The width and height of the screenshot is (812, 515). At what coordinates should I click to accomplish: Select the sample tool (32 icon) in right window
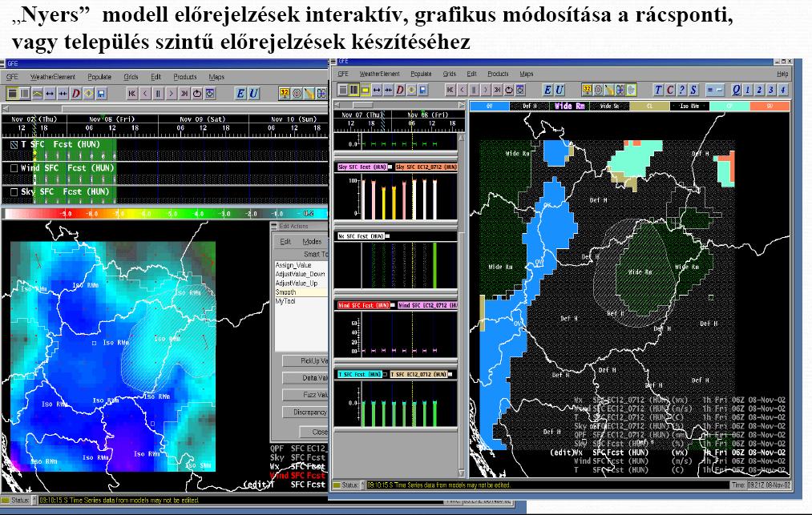[x=587, y=90]
